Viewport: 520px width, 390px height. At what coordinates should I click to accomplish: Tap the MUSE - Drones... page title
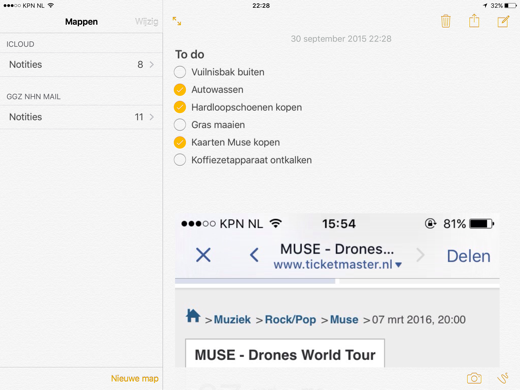(337, 249)
